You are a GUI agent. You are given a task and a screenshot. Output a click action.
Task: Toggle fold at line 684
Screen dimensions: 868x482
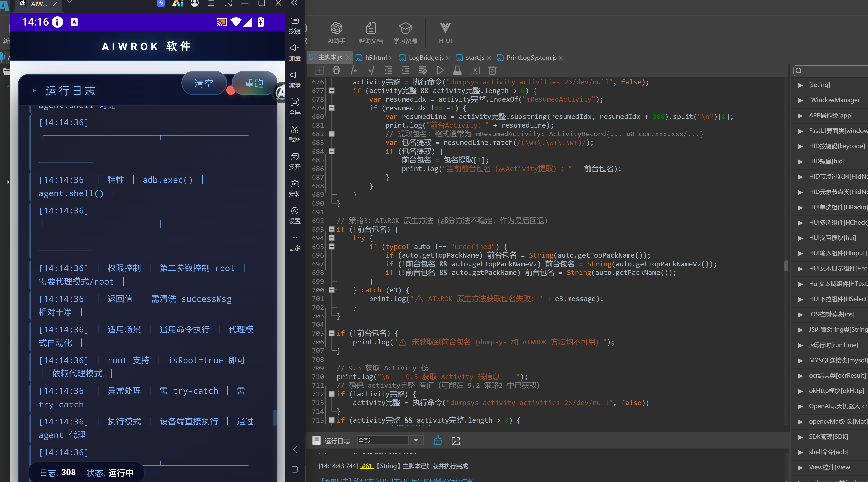coord(332,151)
